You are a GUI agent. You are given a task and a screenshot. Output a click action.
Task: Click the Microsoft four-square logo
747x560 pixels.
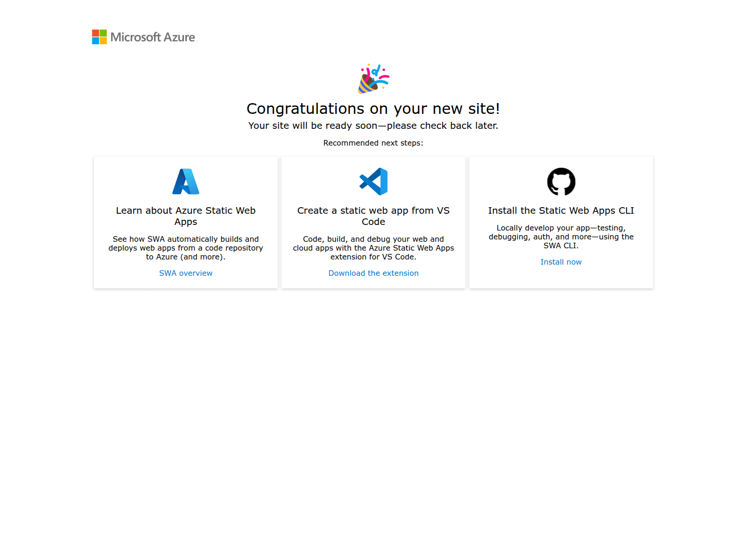click(99, 37)
